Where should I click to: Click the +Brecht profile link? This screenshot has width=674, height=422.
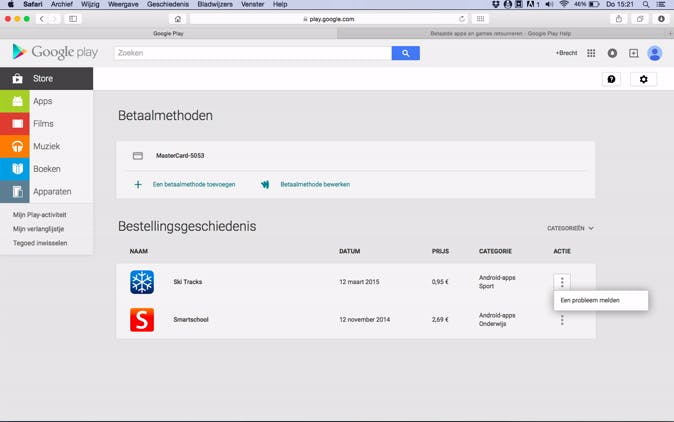pos(566,53)
